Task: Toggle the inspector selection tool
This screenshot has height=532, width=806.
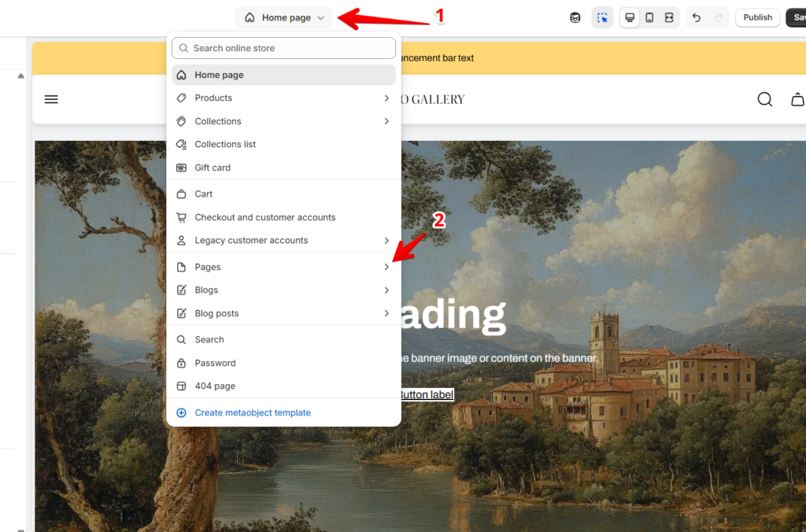Action: 602,18
